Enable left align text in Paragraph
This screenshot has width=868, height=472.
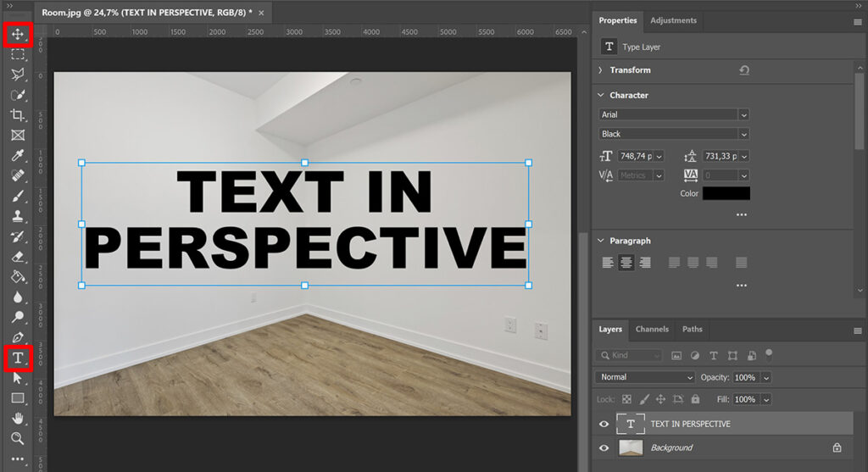(x=608, y=263)
